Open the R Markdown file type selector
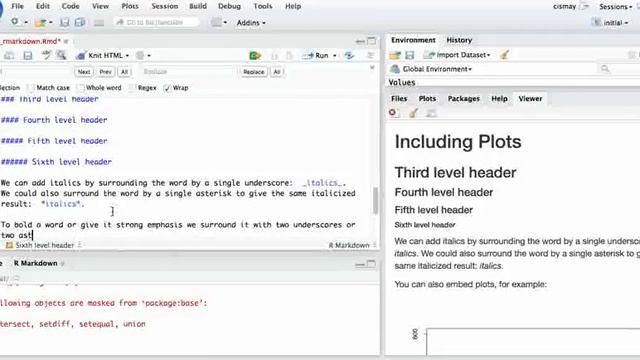 click(x=352, y=245)
